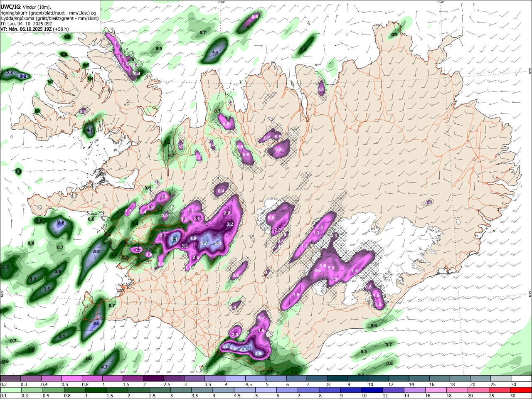Click the '30' label on the rain scale

pyautogui.click(x=514, y=396)
